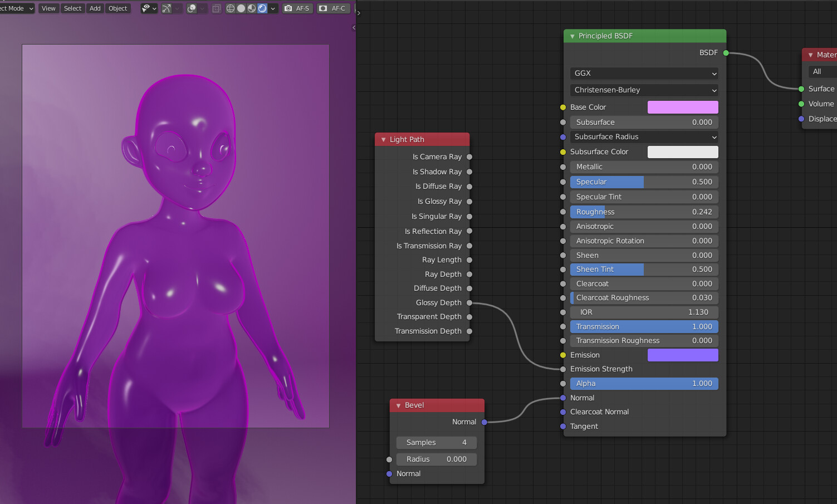Open the GGX distribution dropdown
This screenshot has height=504, width=837.
click(x=644, y=74)
